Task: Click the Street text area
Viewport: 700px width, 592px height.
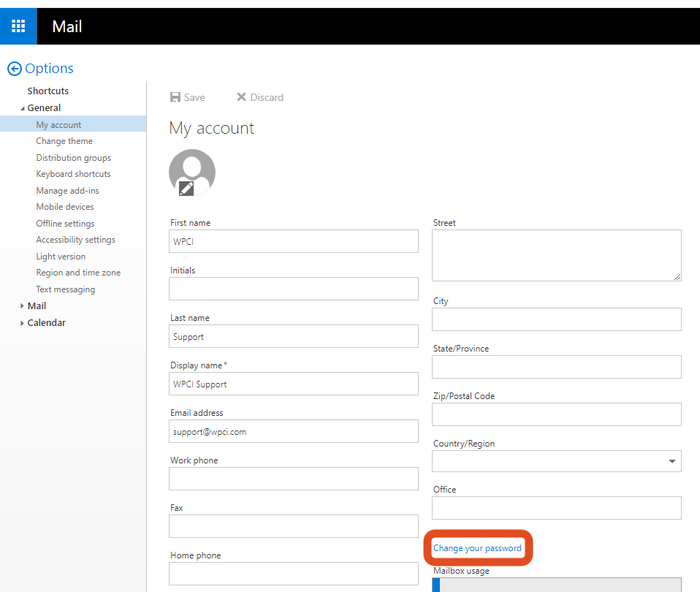Action: tap(556, 255)
